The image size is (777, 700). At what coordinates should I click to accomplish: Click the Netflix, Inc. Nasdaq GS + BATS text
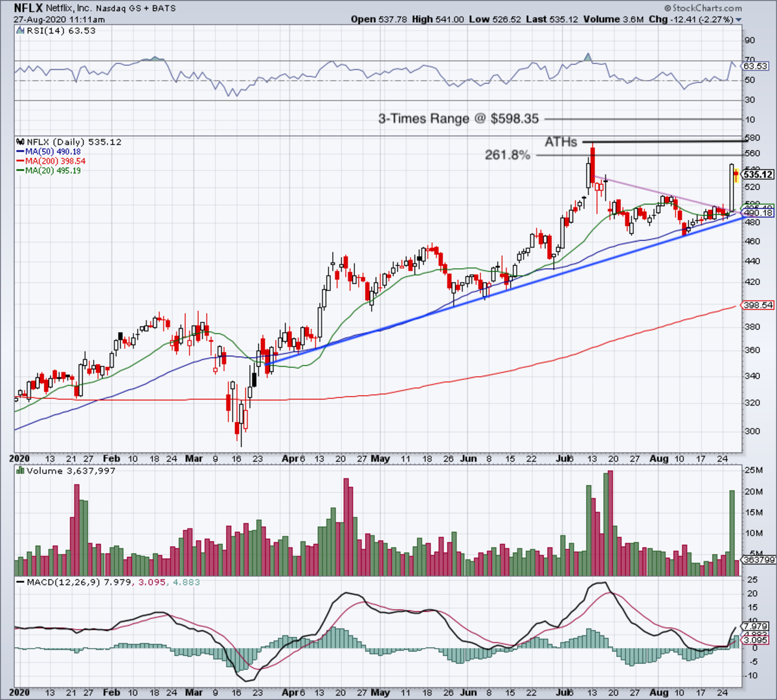pos(111,9)
